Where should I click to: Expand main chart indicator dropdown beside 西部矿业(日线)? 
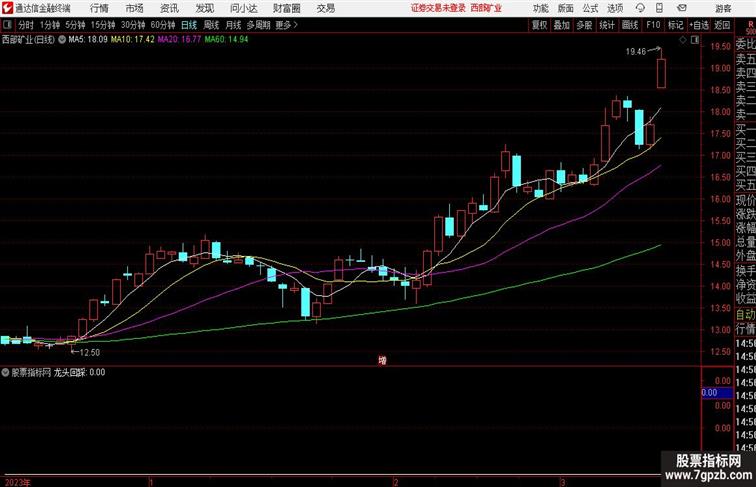(x=62, y=40)
